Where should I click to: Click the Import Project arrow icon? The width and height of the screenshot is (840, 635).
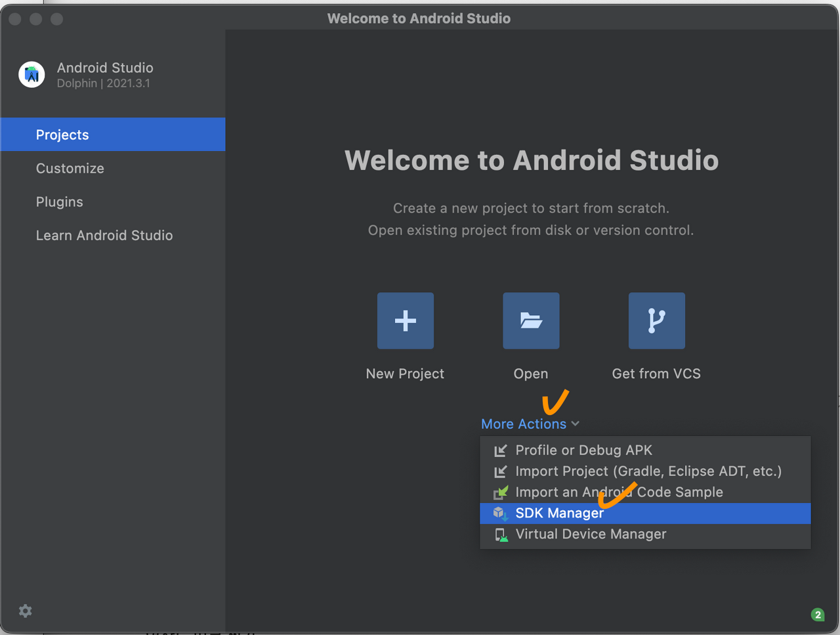501,471
